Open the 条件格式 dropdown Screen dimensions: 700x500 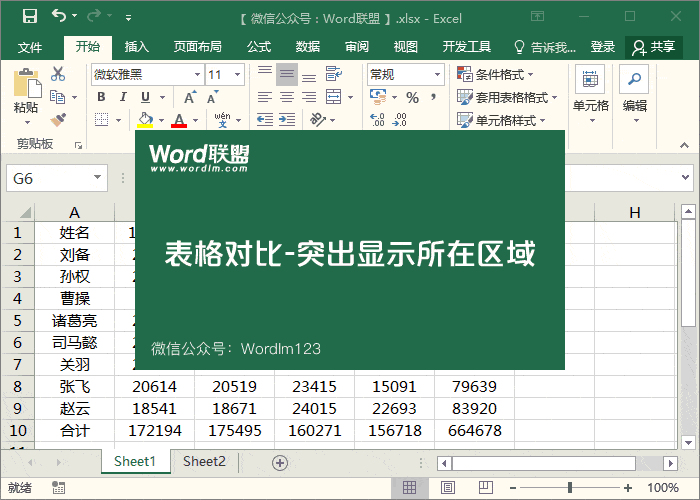click(495, 75)
